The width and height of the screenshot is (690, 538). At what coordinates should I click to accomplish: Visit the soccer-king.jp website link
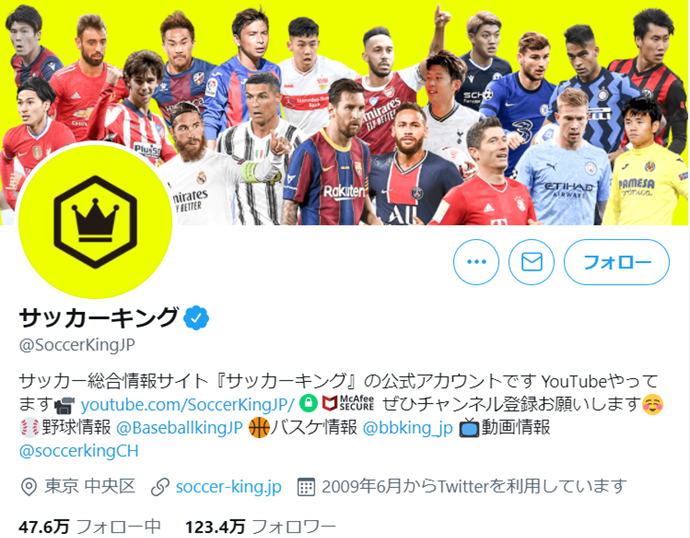[x=228, y=487]
